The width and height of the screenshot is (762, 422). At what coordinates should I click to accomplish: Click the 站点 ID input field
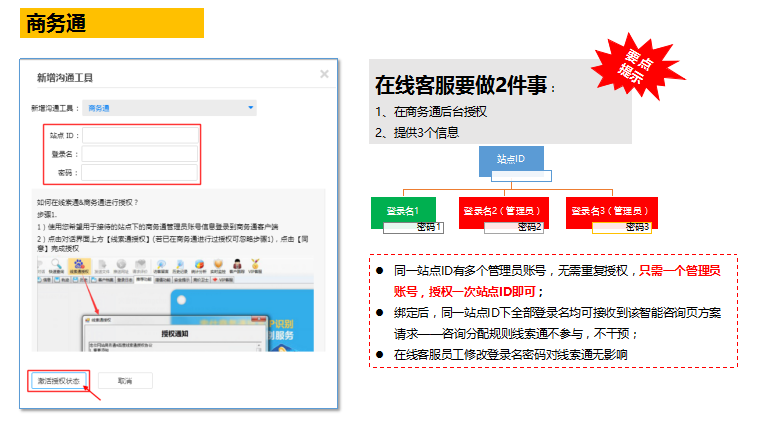tap(141, 135)
